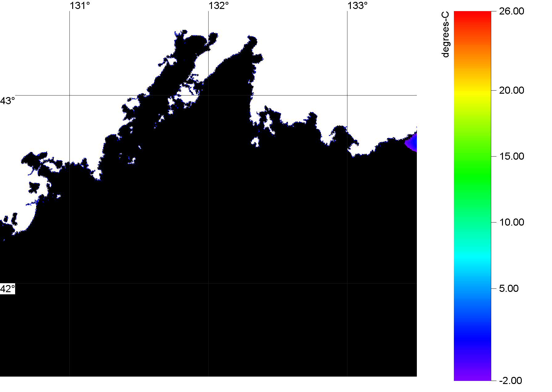
Task: Click the 15.00 colorbar value
Action: pyautogui.click(x=512, y=156)
